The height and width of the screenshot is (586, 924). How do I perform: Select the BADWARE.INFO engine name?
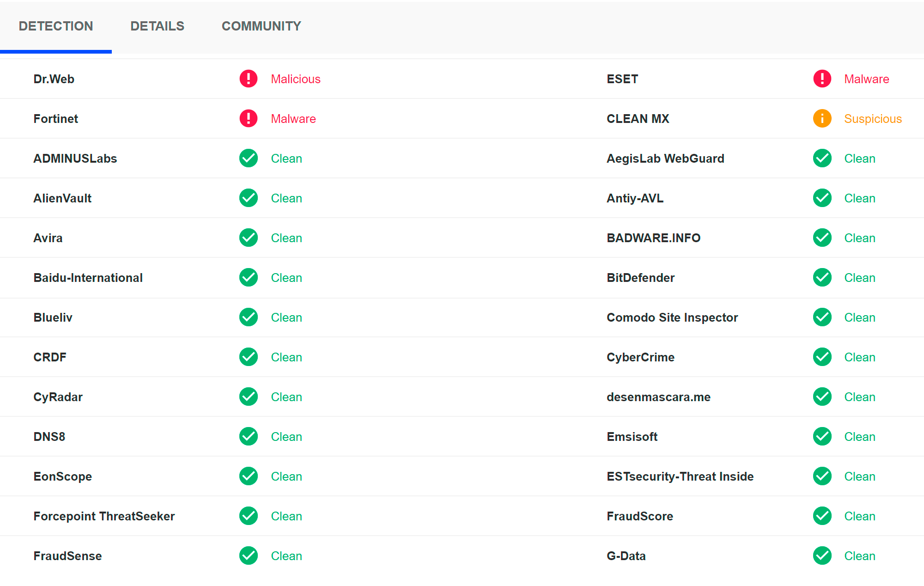coord(654,238)
